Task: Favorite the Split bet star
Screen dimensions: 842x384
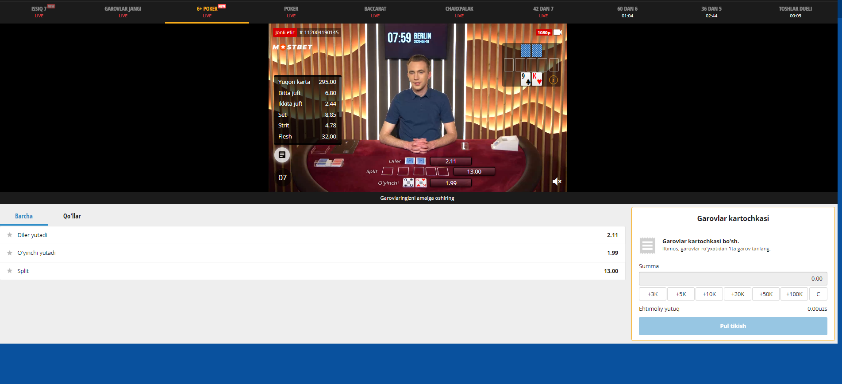Action: point(9,271)
